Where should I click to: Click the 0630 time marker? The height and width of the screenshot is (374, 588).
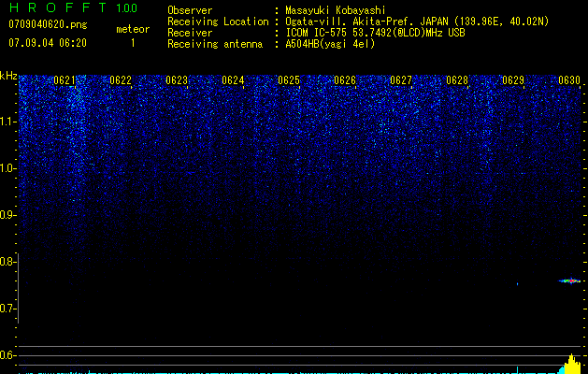pos(569,79)
